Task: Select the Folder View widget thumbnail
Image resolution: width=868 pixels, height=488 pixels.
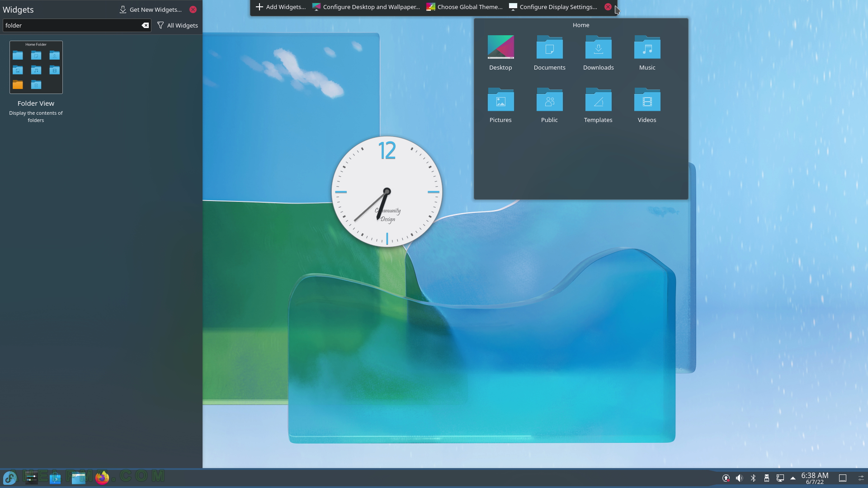Action: tap(36, 67)
